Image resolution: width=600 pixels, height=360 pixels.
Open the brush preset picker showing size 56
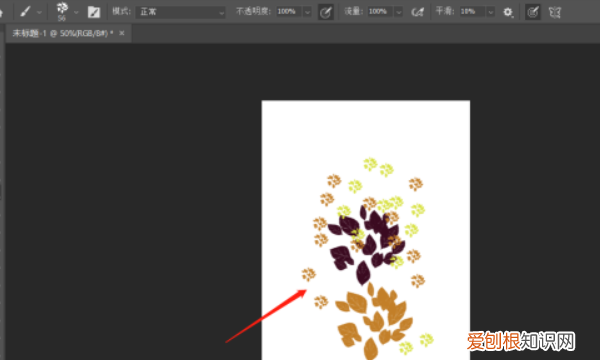[62, 11]
